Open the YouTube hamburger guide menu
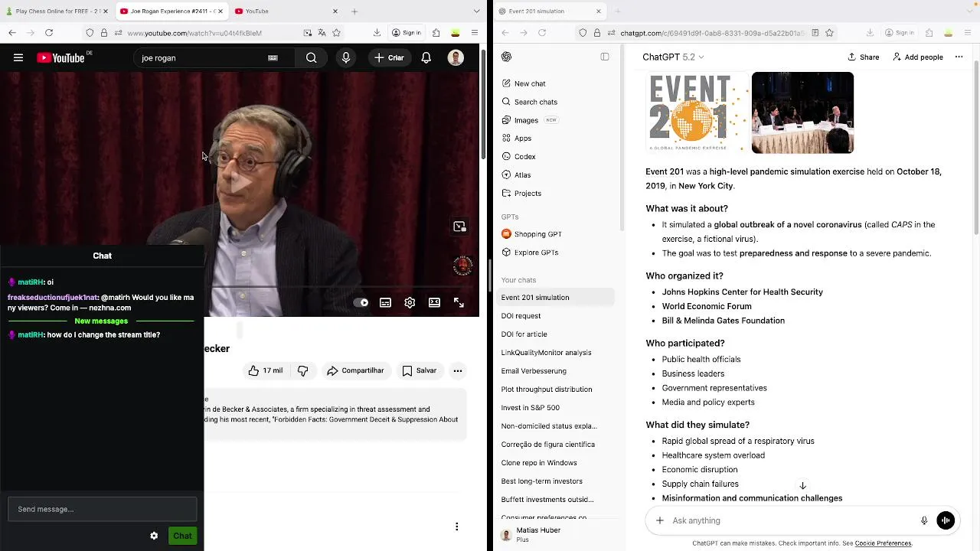980x551 pixels. (x=18, y=57)
